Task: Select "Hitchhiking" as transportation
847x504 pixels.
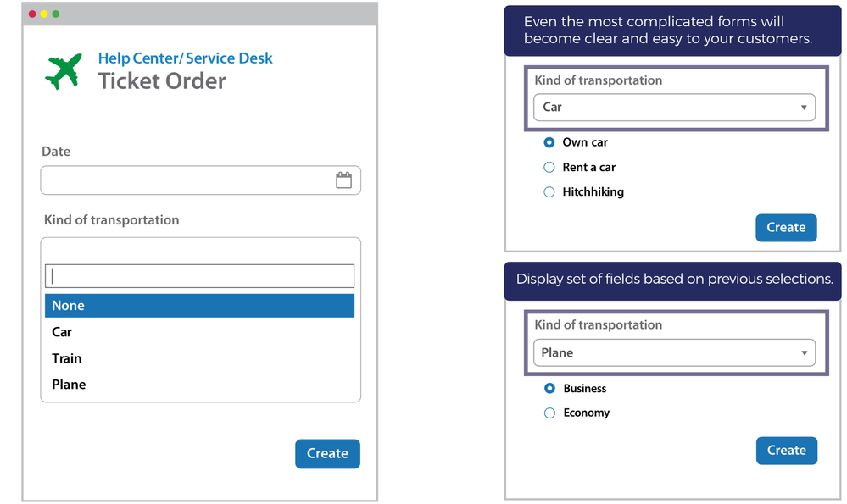Action: click(549, 191)
